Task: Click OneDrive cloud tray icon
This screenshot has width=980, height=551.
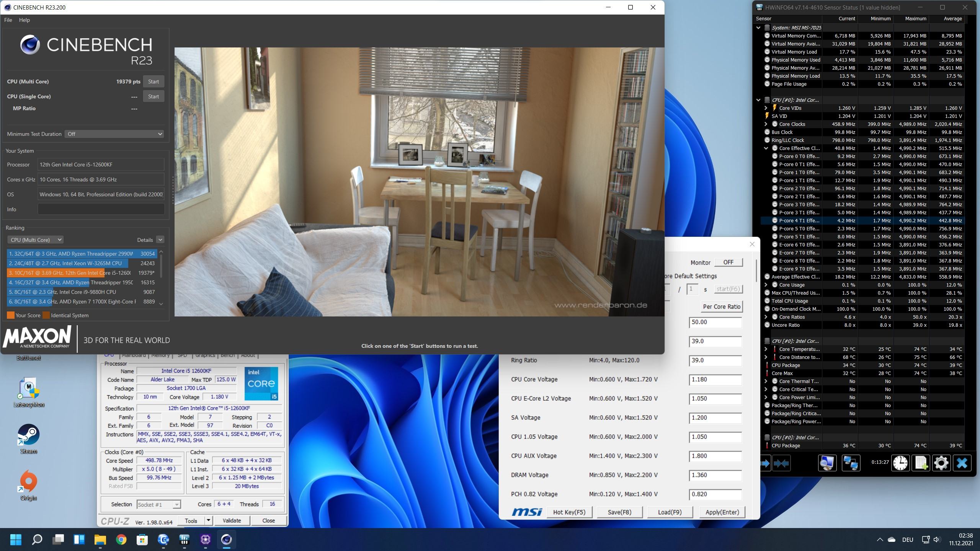Action: tap(892, 540)
